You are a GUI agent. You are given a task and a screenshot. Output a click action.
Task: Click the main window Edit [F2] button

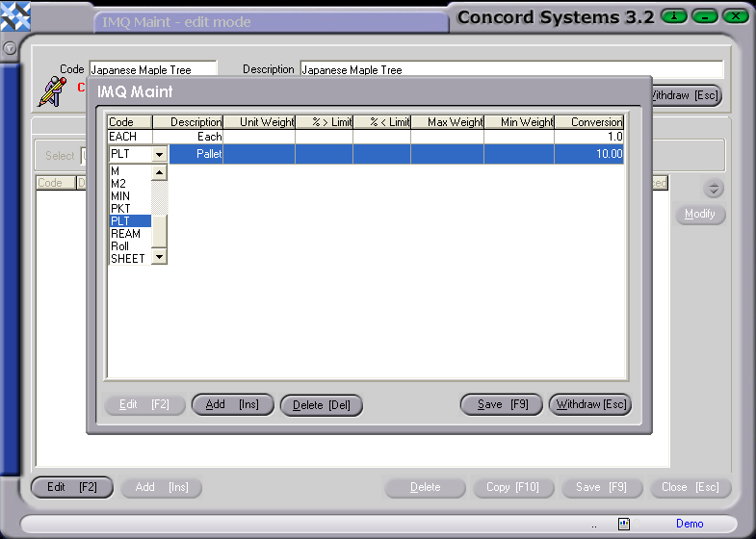click(x=72, y=487)
